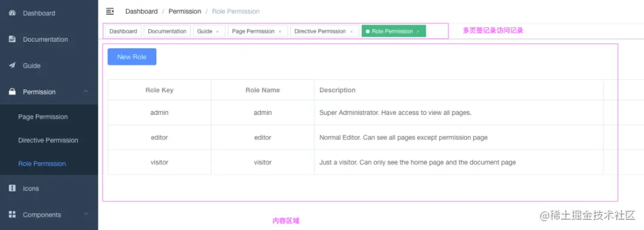This screenshot has height=230, width=644.
Task: Expand the Components menu chevron
Action: tap(86, 213)
